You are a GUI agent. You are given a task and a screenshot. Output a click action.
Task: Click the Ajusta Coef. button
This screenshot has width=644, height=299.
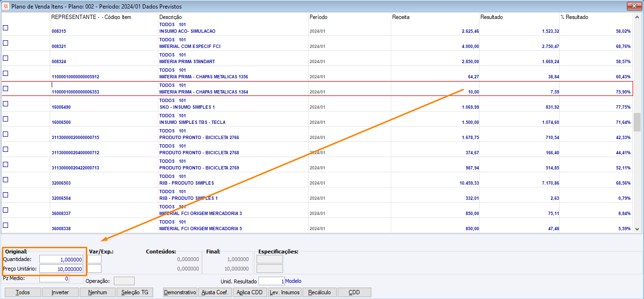coord(215,292)
